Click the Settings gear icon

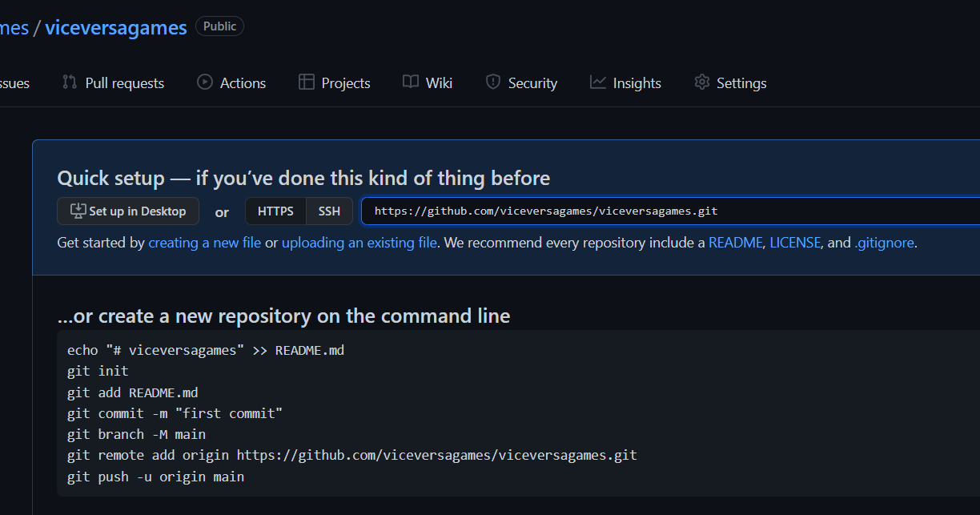[x=702, y=82]
